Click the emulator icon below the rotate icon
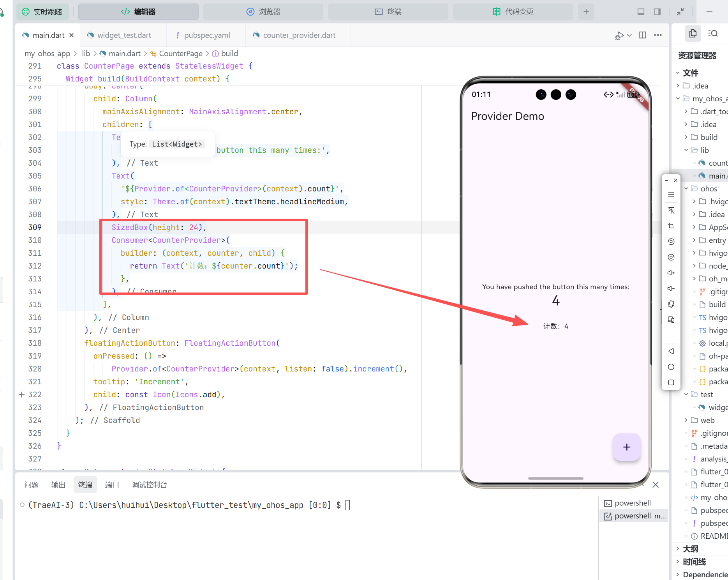 tap(671, 257)
